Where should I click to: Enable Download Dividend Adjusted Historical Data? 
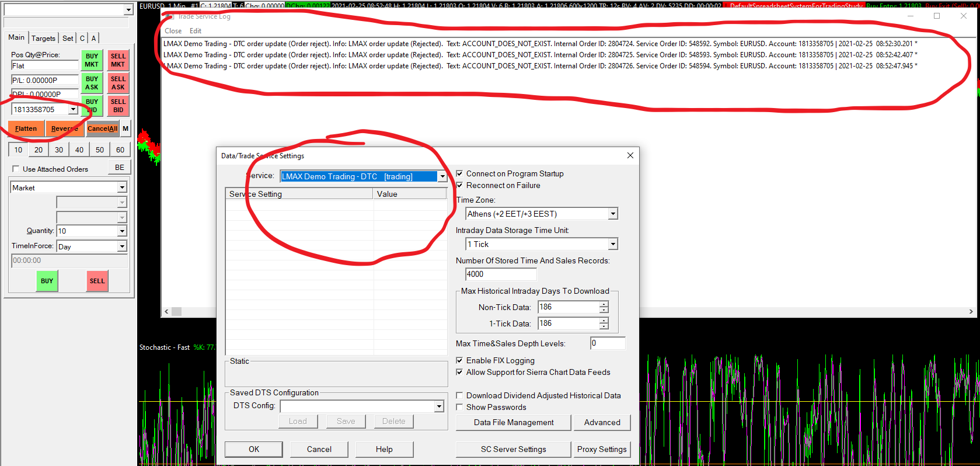pos(459,395)
